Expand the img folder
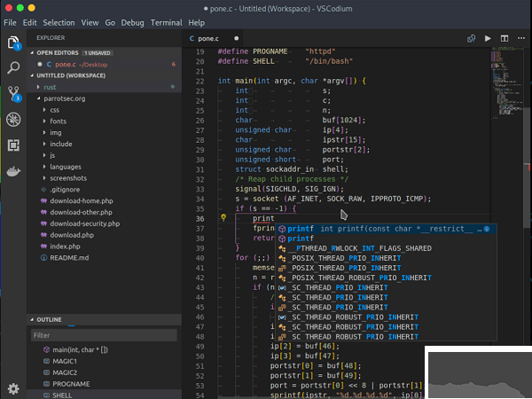Viewport: 532px width, 399px height. [56, 133]
